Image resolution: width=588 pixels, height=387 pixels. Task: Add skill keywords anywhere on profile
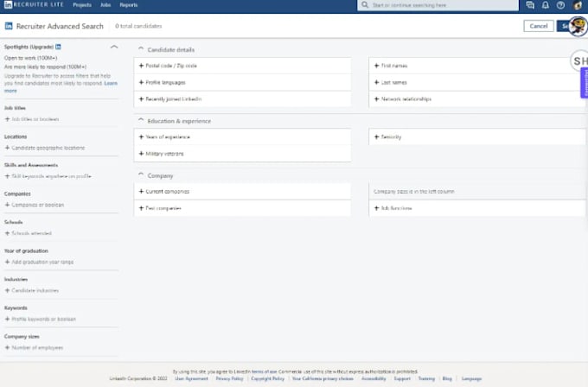point(48,176)
